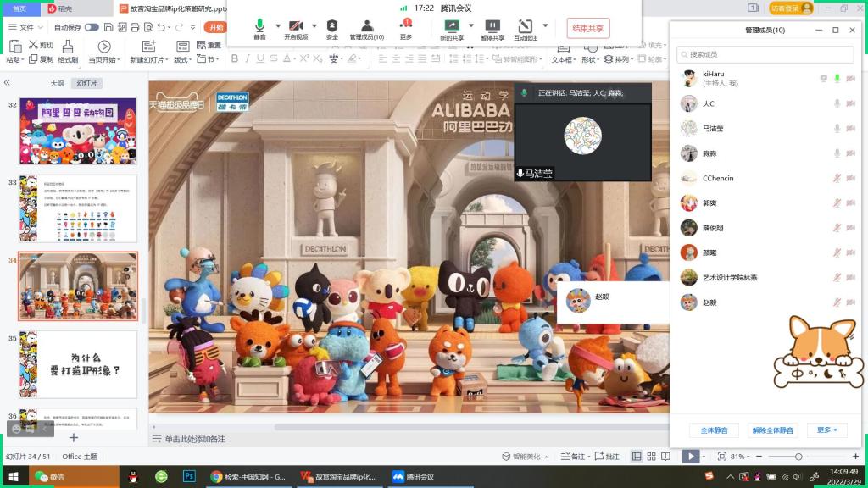Adjust the zoom slider handle
This screenshot has height=488, width=868.
click(x=798, y=457)
